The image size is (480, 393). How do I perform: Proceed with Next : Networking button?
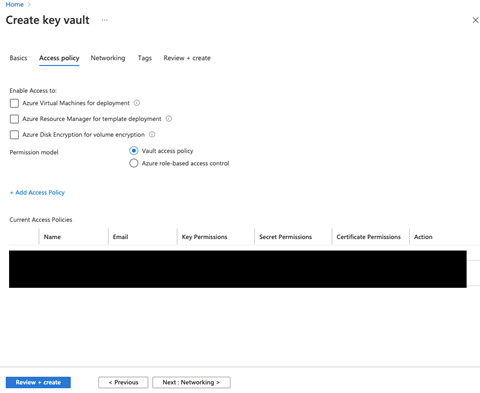pos(191,382)
